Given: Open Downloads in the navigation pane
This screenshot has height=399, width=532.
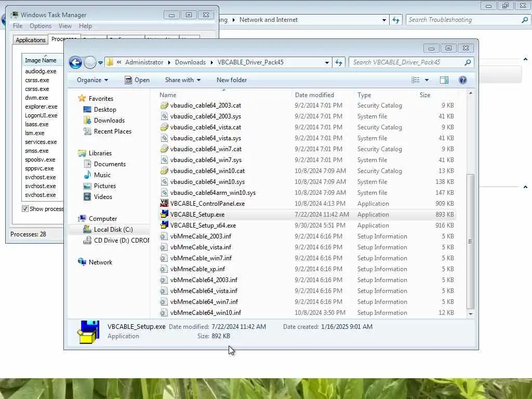Looking at the screenshot, I should pyautogui.click(x=109, y=121).
